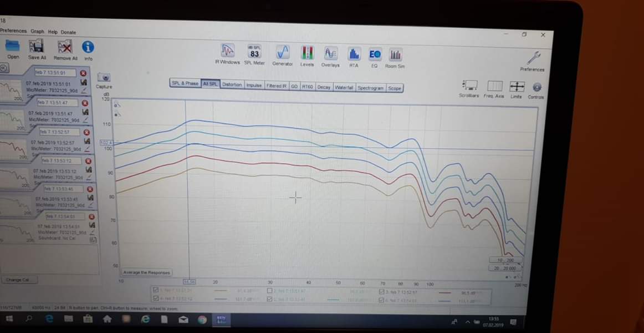Switch to the Decay tab

coord(324,87)
